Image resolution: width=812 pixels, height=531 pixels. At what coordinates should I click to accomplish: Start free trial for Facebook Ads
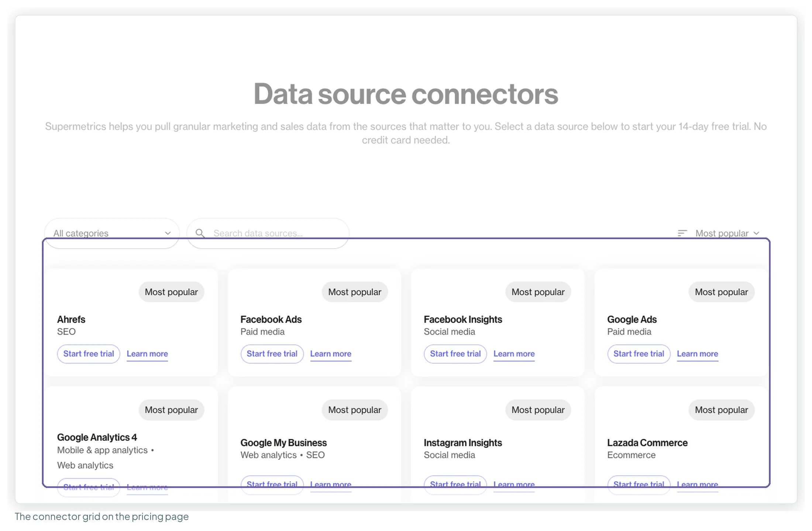272,354
